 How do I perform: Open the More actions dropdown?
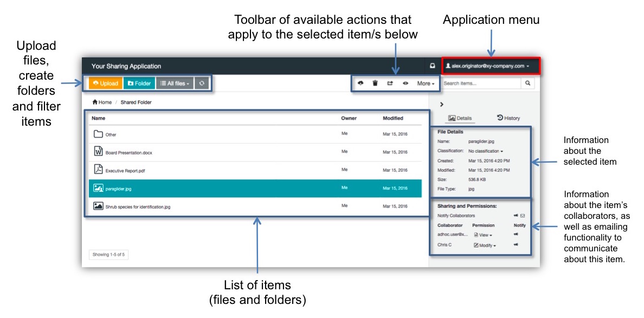(x=426, y=83)
